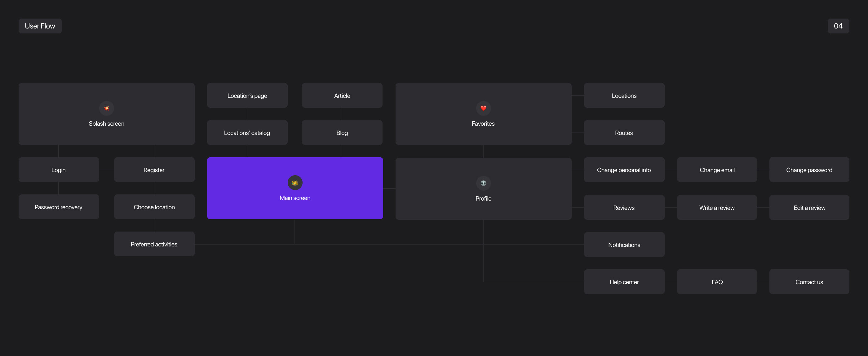
Task: Click the alien emoji Profile icon
Action: [x=483, y=183]
